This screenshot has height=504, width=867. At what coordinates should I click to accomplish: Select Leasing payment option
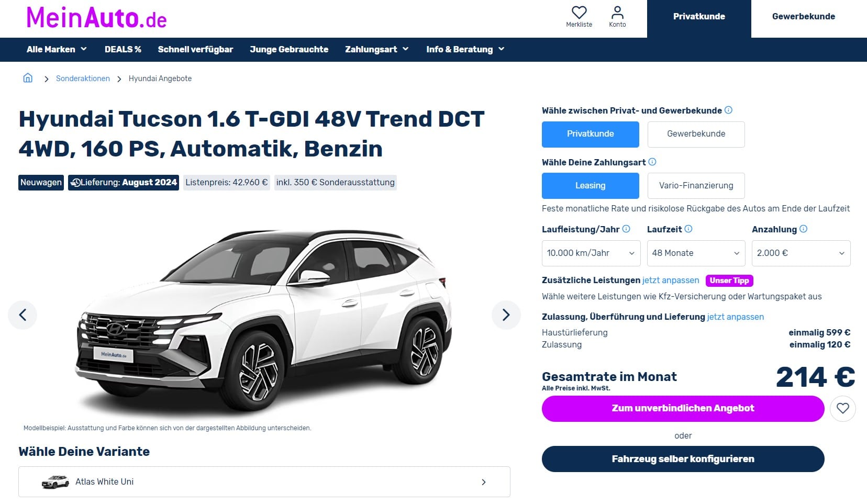[590, 186]
